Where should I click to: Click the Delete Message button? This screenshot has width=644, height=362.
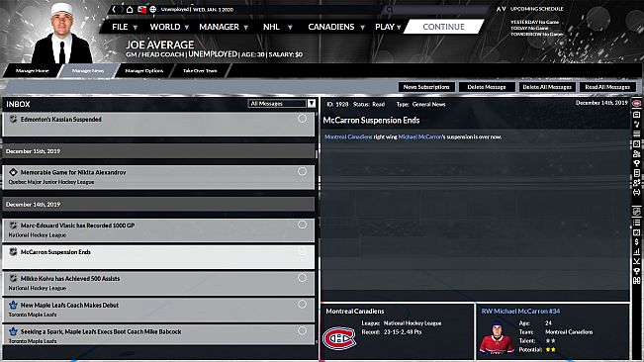487,87
